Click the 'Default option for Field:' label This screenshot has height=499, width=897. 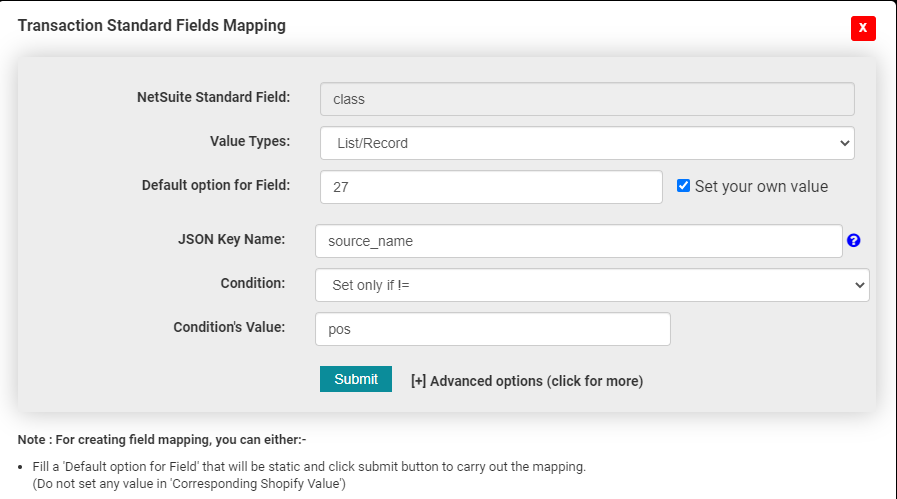[x=215, y=185]
